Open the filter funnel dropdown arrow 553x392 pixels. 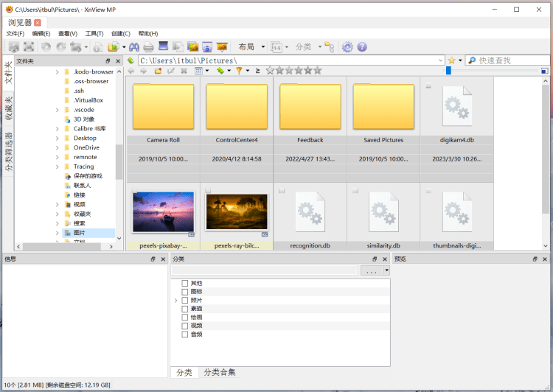point(248,71)
